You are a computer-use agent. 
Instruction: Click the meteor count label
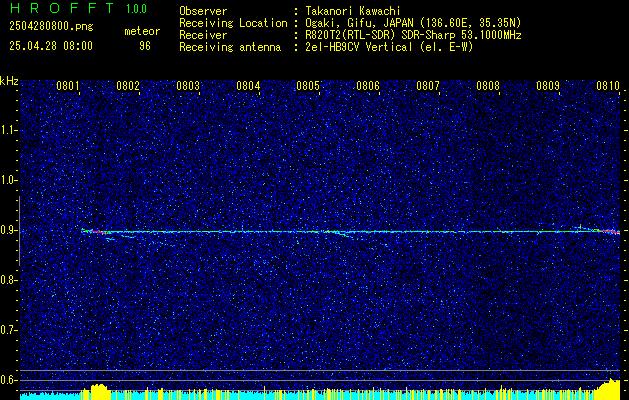142,31
